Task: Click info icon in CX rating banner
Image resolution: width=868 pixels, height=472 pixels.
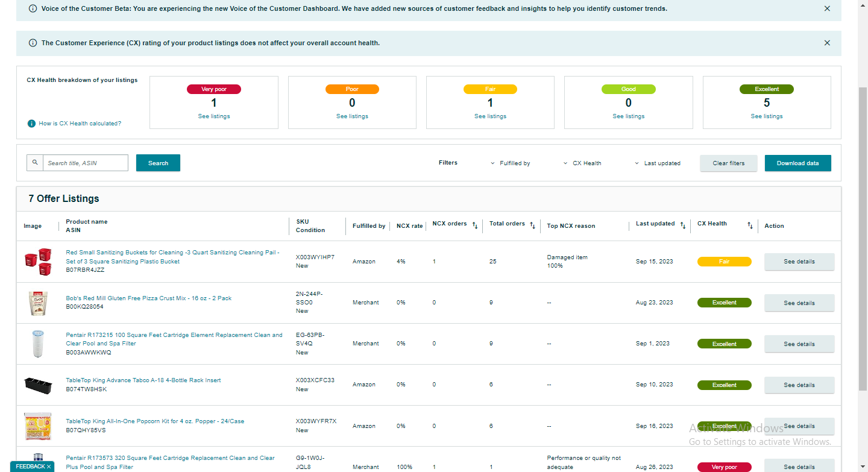Action: click(33, 43)
